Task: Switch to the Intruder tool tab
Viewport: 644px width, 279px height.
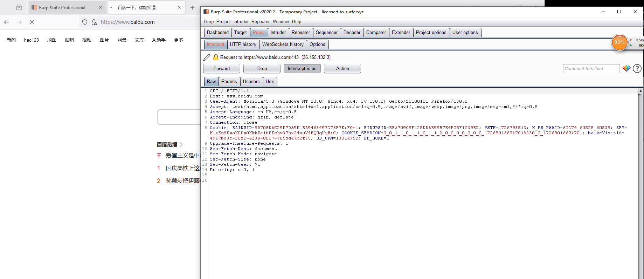Action: tap(278, 32)
